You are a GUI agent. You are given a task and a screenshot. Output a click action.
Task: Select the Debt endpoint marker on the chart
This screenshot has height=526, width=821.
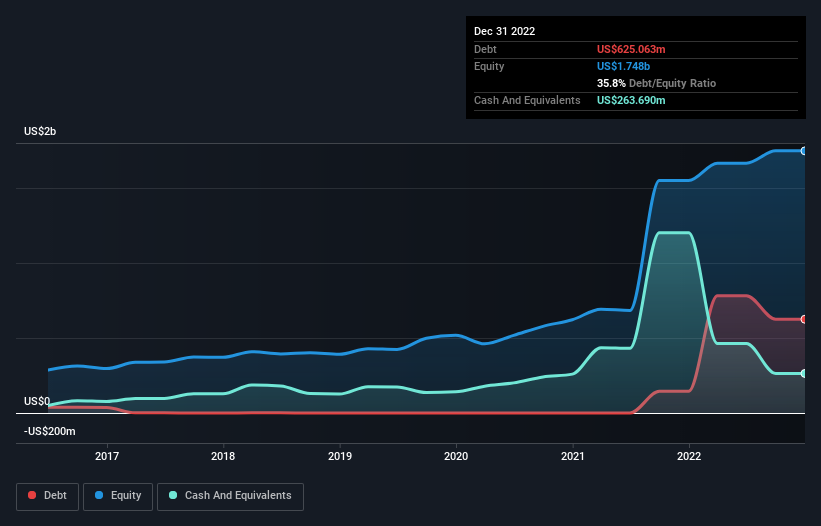804,319
